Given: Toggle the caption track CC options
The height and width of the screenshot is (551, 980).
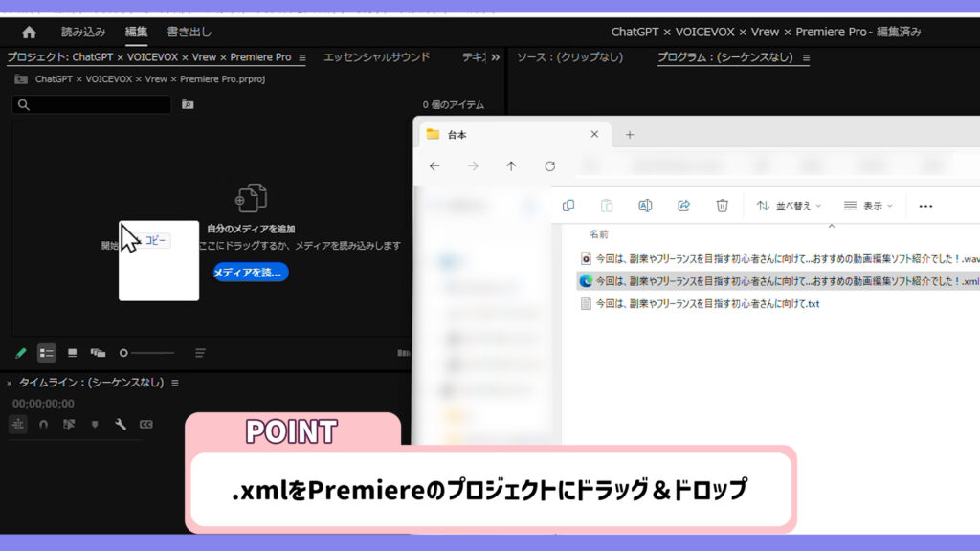Looking at the screenshot, I should tap(145, 424).
